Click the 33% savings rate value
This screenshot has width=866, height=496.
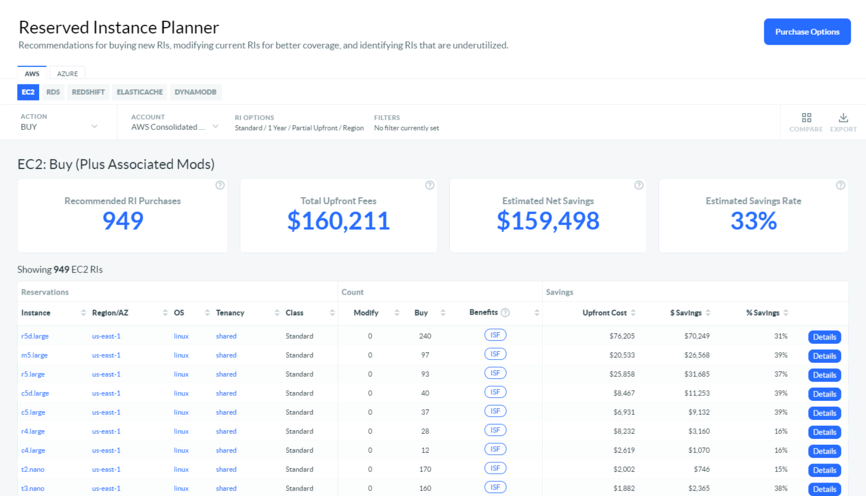tap(753, 221)
